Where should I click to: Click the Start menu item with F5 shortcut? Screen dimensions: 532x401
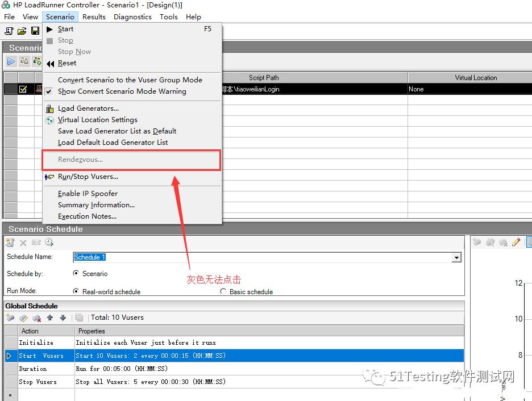click(132, 29)
